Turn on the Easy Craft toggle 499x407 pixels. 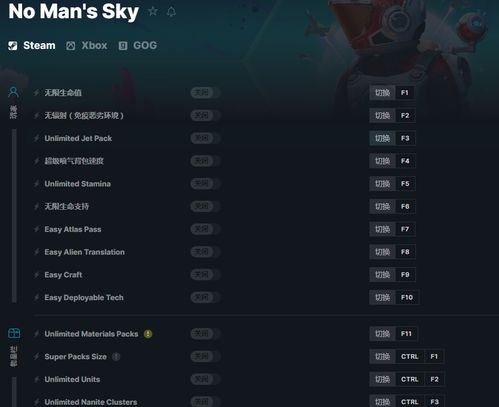(x=205, y=275)
